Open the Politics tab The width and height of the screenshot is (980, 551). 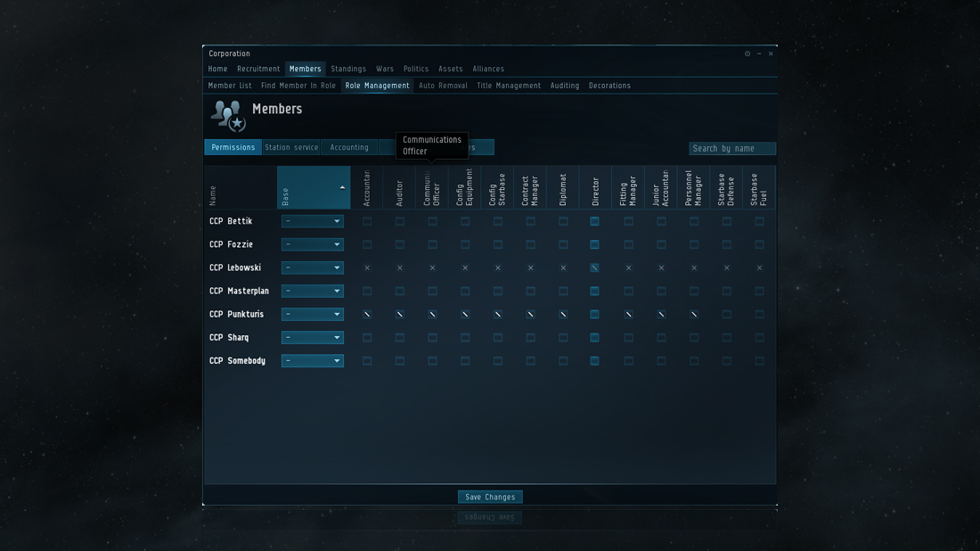tap(416, 69)
